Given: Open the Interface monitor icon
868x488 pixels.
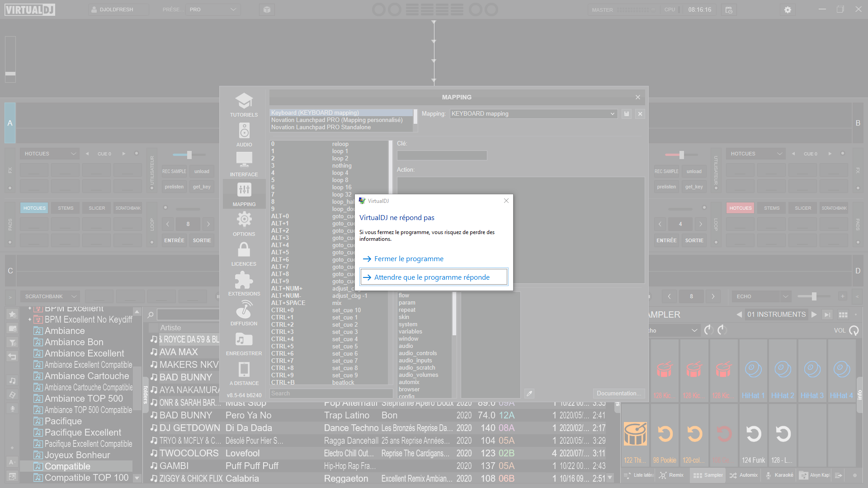Looking at the screenshot, I should coord(244,160).
